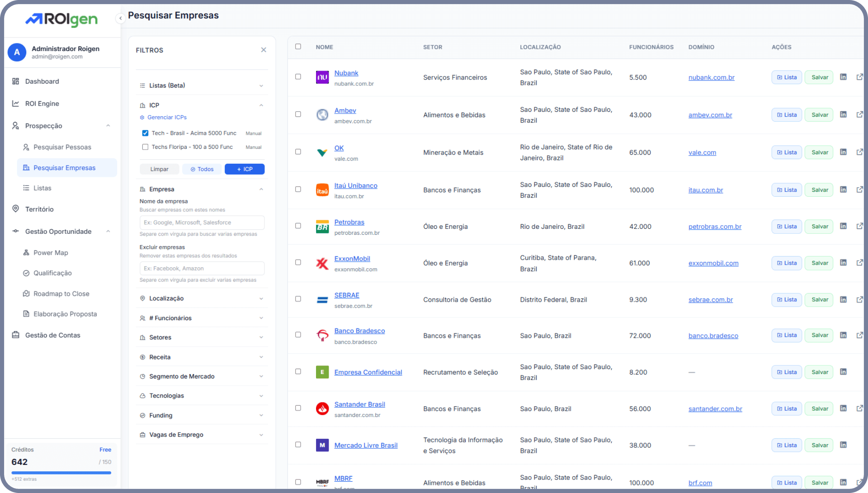The image size is (868, 493).
Task: Focus the Nome da empresa input field
Action: [202, 223]
